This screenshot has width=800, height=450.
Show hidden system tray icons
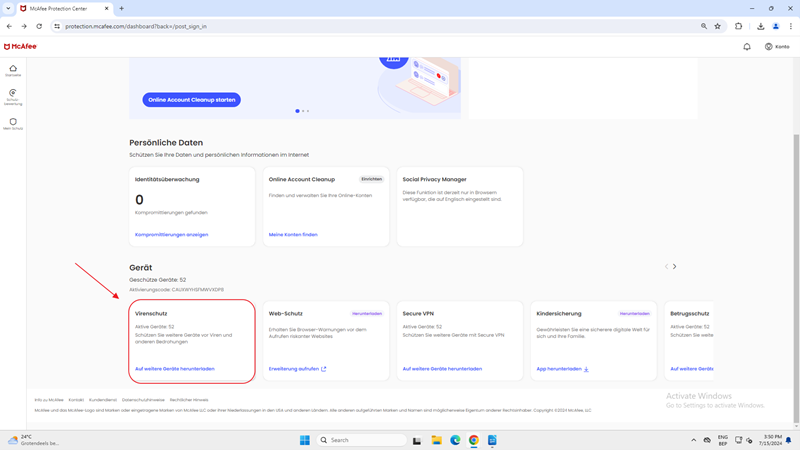pyautogui.click(x=693, y=440)
